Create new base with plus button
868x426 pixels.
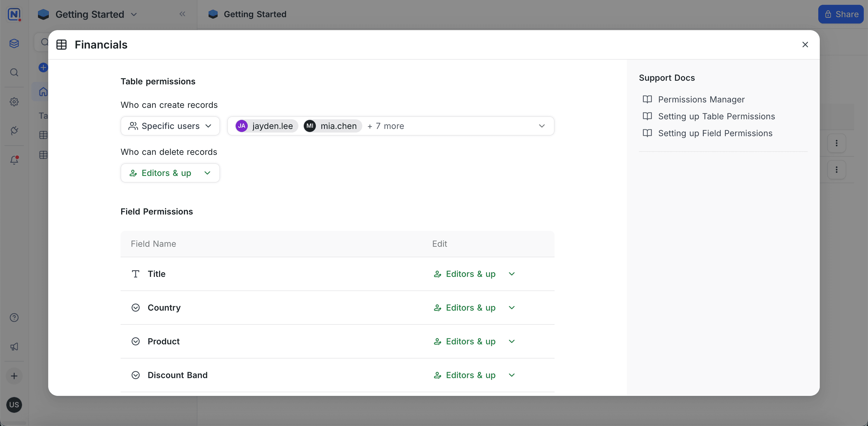14,376
